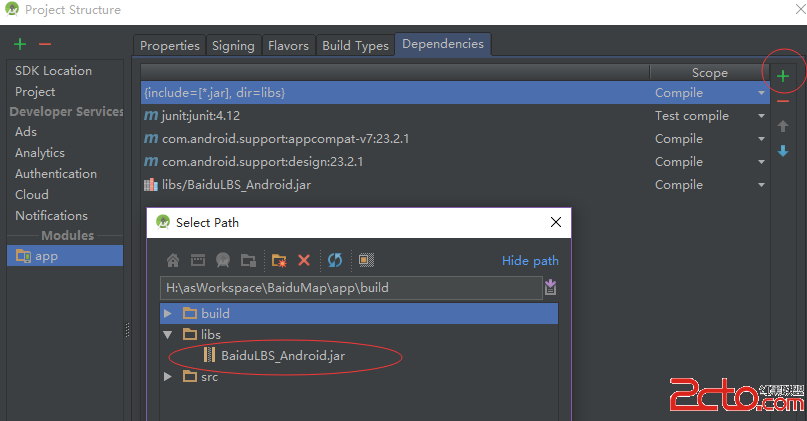Switch to the Signing tab

tap(233, 46)
